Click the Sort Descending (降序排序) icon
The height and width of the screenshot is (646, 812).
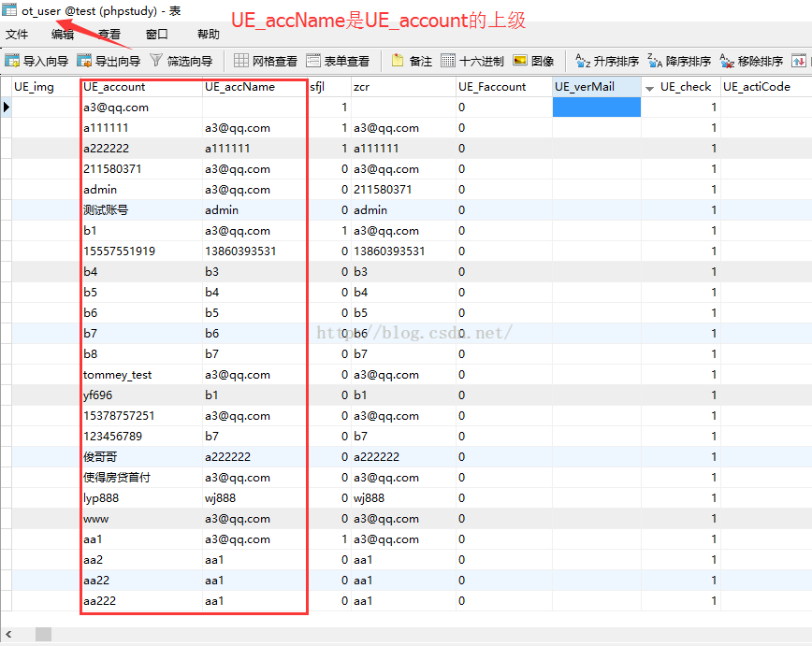click(x=655, y=61)
